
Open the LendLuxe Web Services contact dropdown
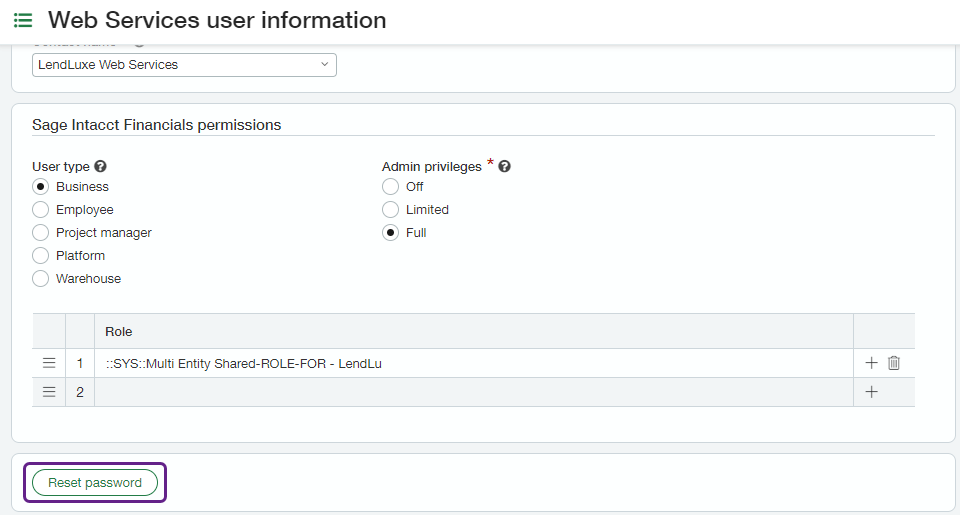tap(184, 65)
